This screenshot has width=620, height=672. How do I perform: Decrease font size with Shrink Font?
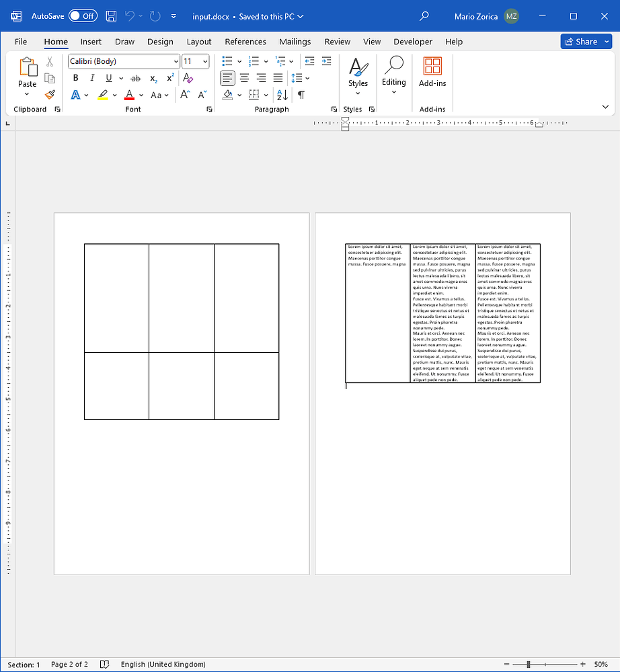[x=202, y=95]
